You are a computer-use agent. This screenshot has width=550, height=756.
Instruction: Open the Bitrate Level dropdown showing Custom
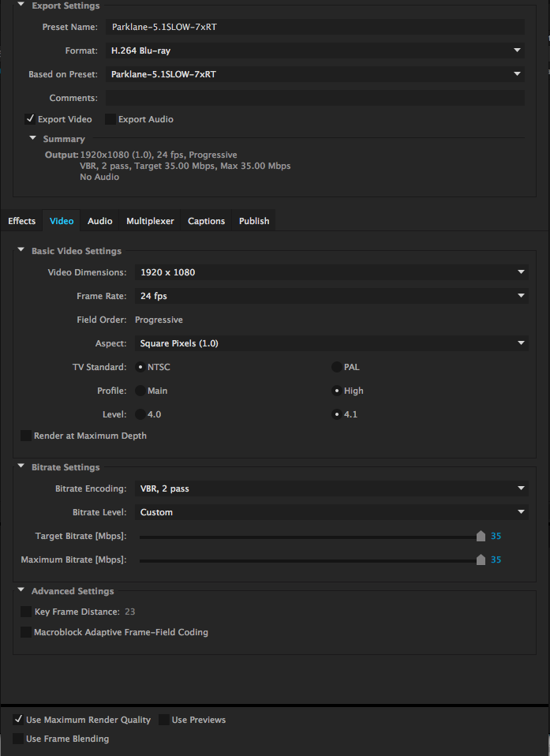coord(331,512)
